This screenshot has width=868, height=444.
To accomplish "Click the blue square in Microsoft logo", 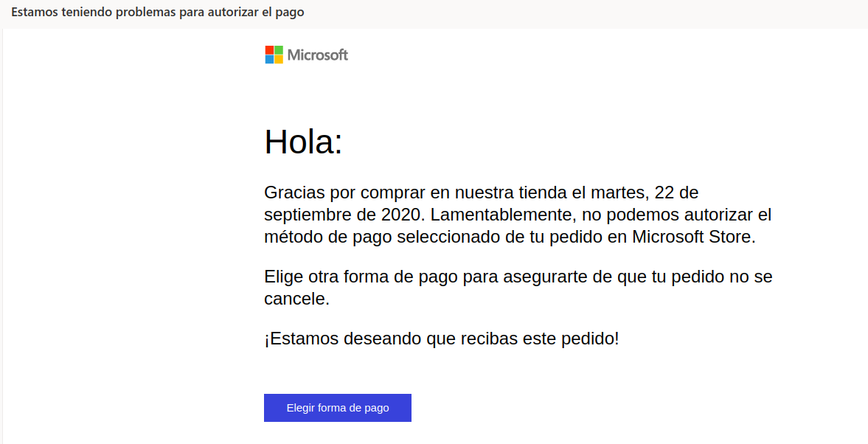I will tap(270, 59).
